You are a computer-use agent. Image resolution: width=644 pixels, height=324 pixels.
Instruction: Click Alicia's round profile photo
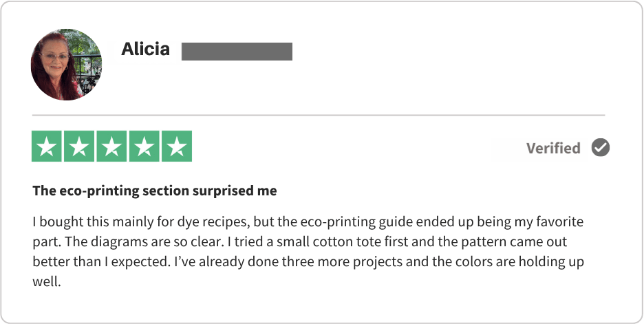click(x=66, y=65)
